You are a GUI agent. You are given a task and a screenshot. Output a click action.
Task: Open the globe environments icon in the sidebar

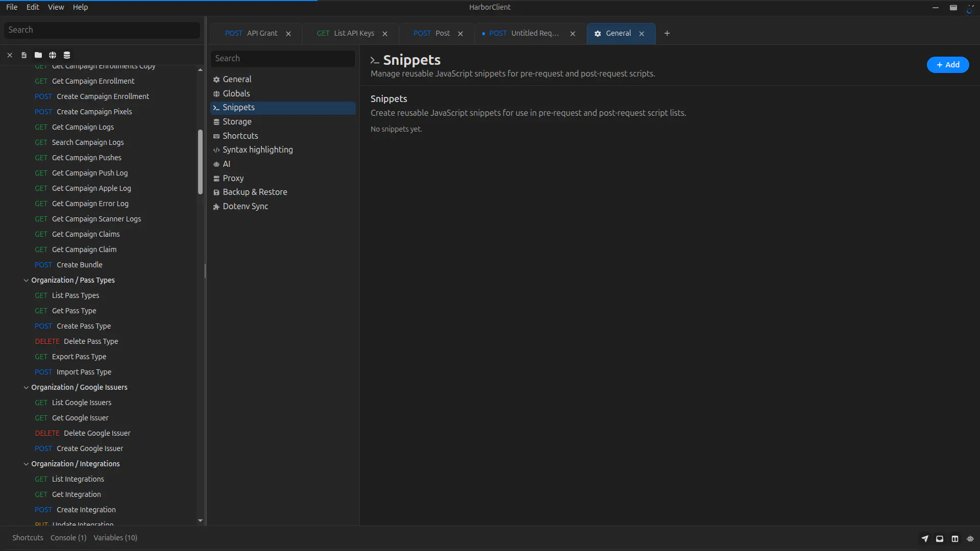click(x=53, y=55)
